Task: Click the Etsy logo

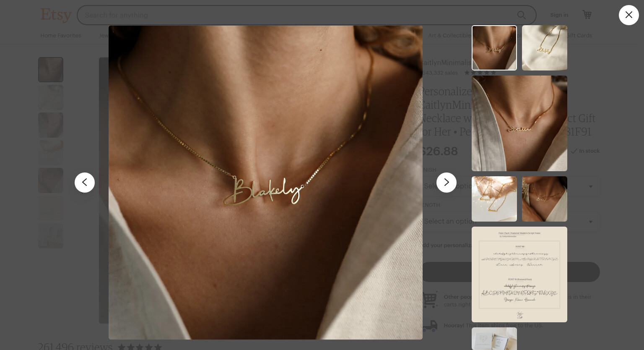Action: click(x=56, y=15)
